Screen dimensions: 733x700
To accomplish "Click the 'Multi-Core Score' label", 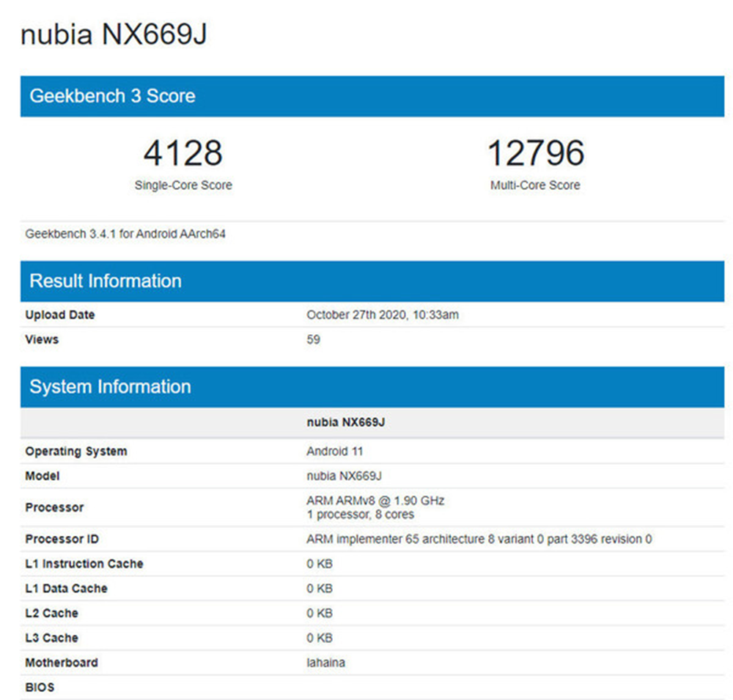I will pyautogui.click(x=535, y=185).
